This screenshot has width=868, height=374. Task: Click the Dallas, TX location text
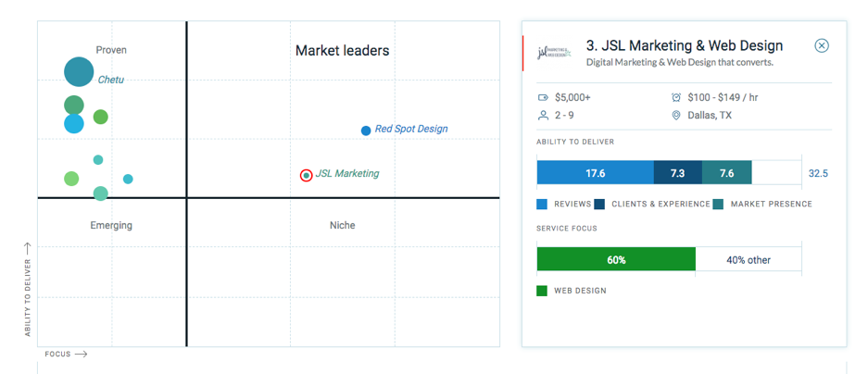tap(710, 116)
